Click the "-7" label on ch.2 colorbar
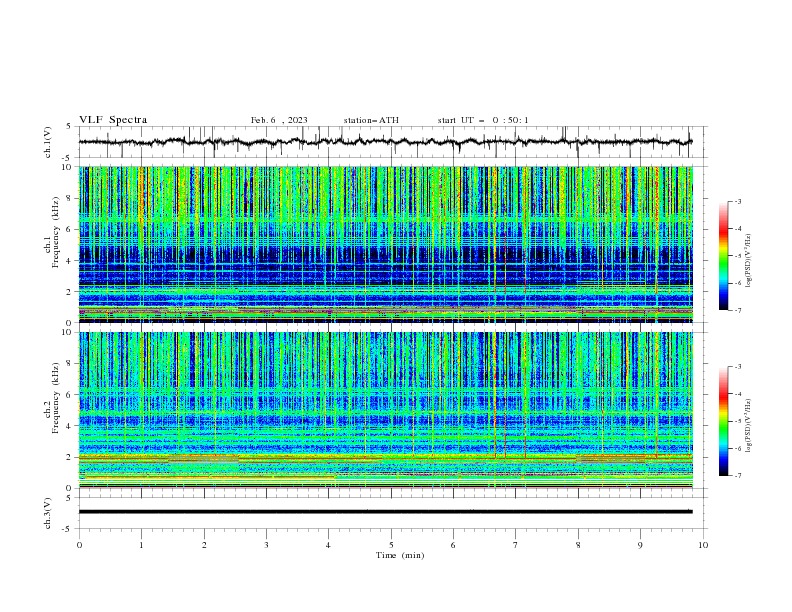The width and height of the screenshot is (792, 612). pos(737,475)
